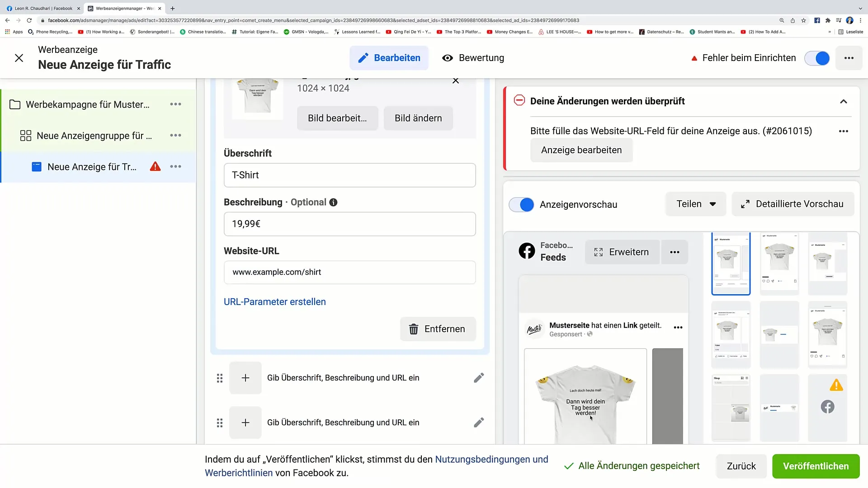Expand the three-dot menu on Neue Anzeige row
Viewport: 868px width, 488px height.
tap(176, 167)
